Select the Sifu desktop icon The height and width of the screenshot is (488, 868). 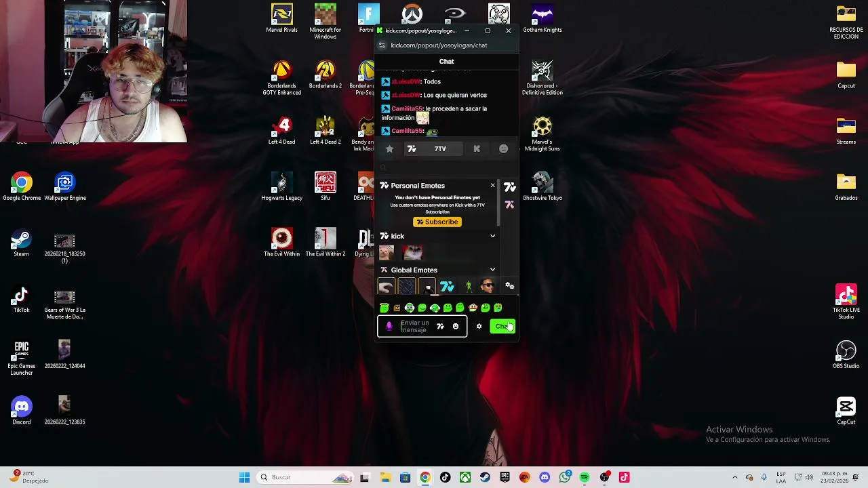tap(325, 186)
